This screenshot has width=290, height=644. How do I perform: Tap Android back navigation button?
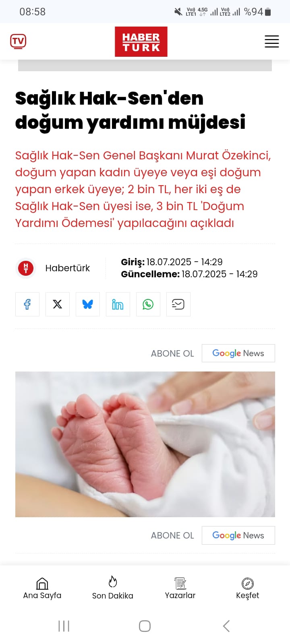click(x=226, y=626)
